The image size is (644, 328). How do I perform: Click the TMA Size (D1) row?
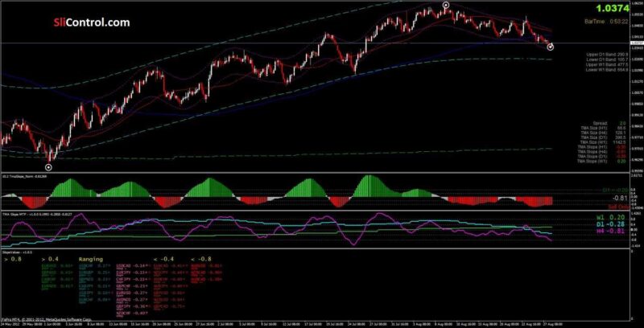[604, 138]
